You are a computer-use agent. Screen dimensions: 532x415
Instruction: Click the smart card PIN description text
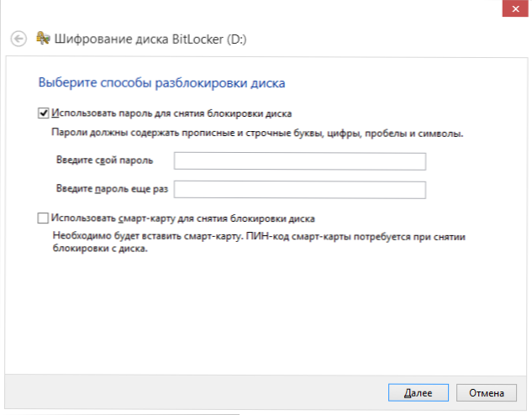[259, 242]
